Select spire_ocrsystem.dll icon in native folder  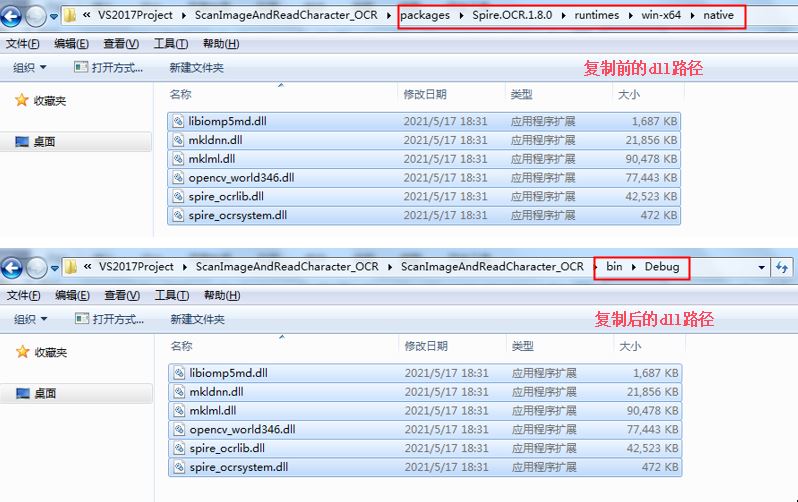click(178, 215)
